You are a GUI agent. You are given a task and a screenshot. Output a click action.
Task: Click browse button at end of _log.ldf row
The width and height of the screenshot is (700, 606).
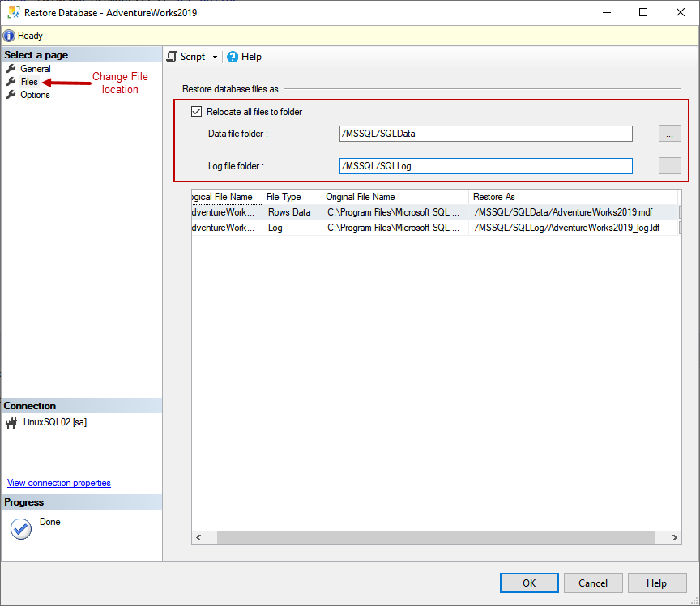680,228
